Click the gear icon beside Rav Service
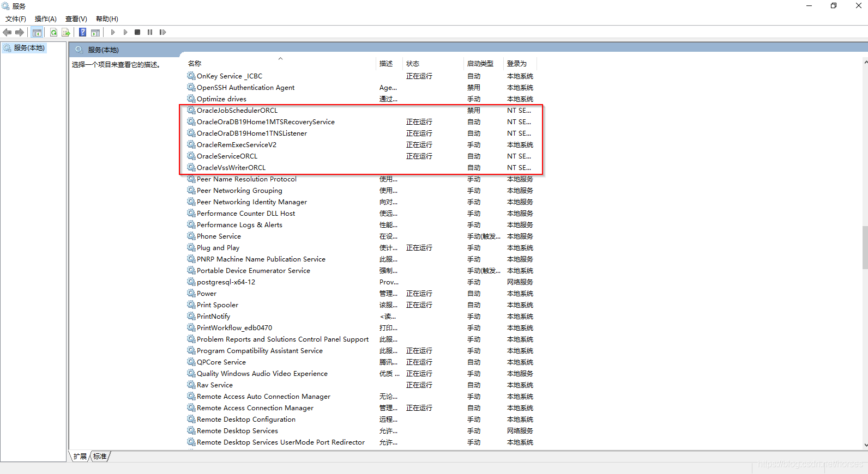Image resolution: width=868 pixels, height=474 pixels. click(191, 385)
